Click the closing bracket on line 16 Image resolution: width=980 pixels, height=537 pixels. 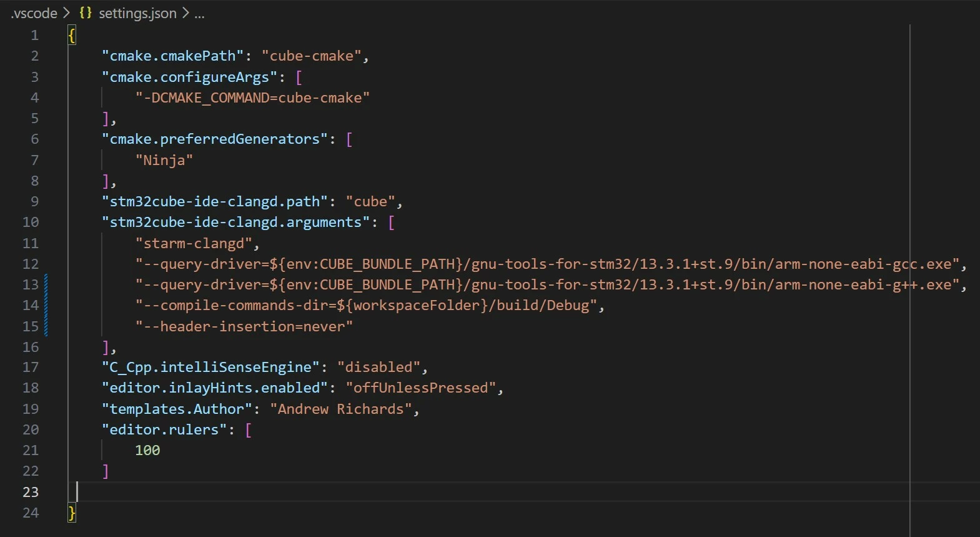coord(106,347)
